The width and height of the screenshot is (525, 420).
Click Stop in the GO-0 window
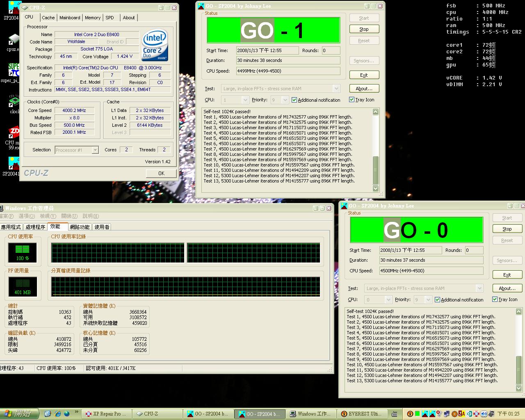point(507,229)
